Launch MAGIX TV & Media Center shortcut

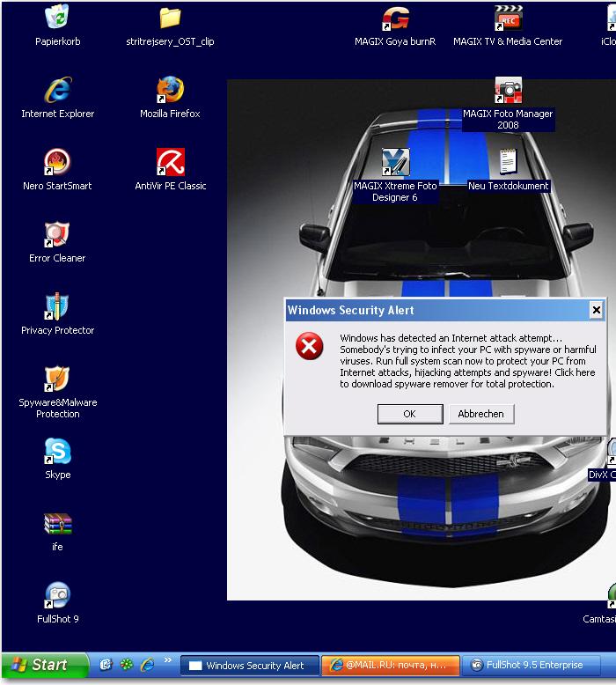click(x=508, y=18)
